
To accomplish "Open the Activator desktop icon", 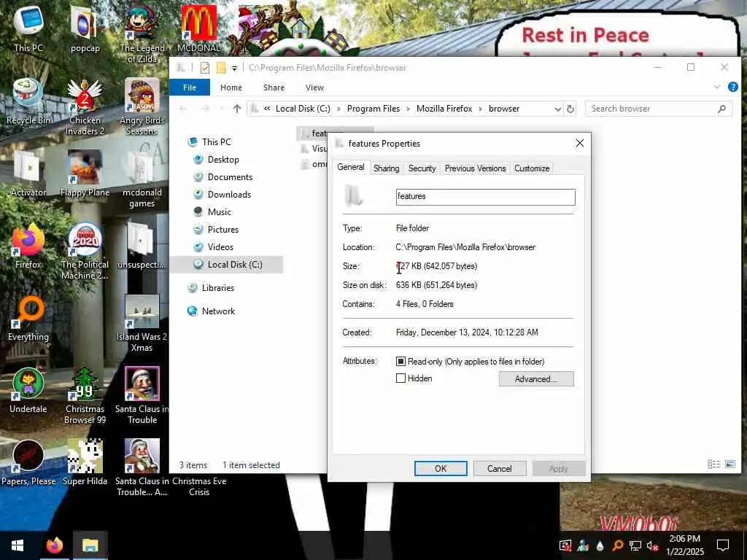I will coord(28,174).
